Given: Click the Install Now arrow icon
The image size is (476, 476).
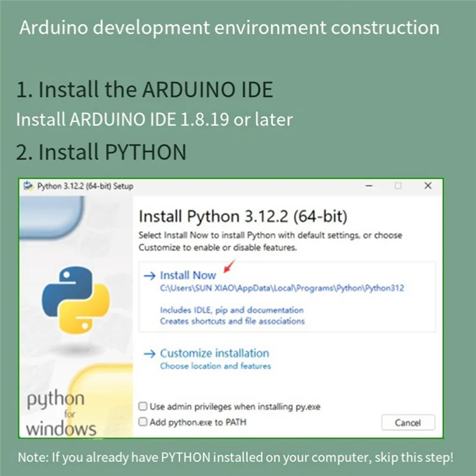Looking at the screenshot, I should (150, 275).
